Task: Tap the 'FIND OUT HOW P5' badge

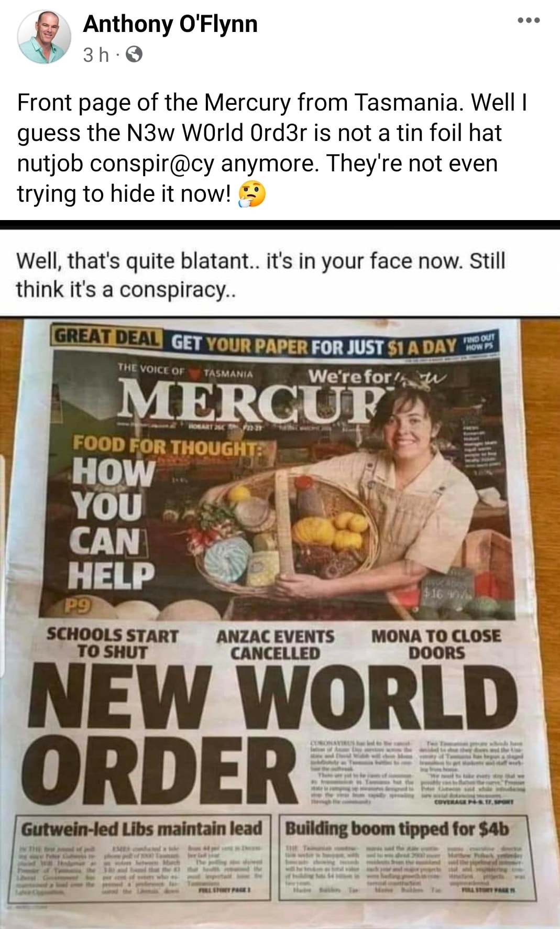Action: (480, 343)
